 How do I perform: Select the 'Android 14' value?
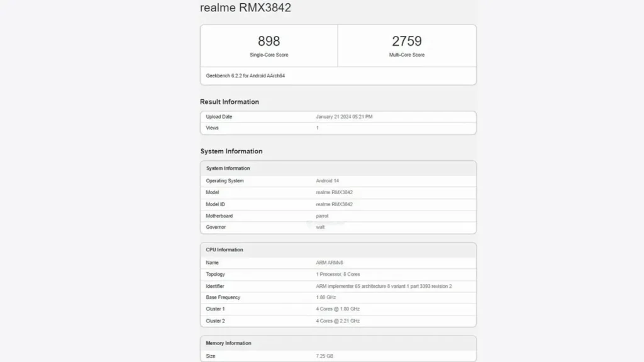pyautogui.click(x=327, y=181)
